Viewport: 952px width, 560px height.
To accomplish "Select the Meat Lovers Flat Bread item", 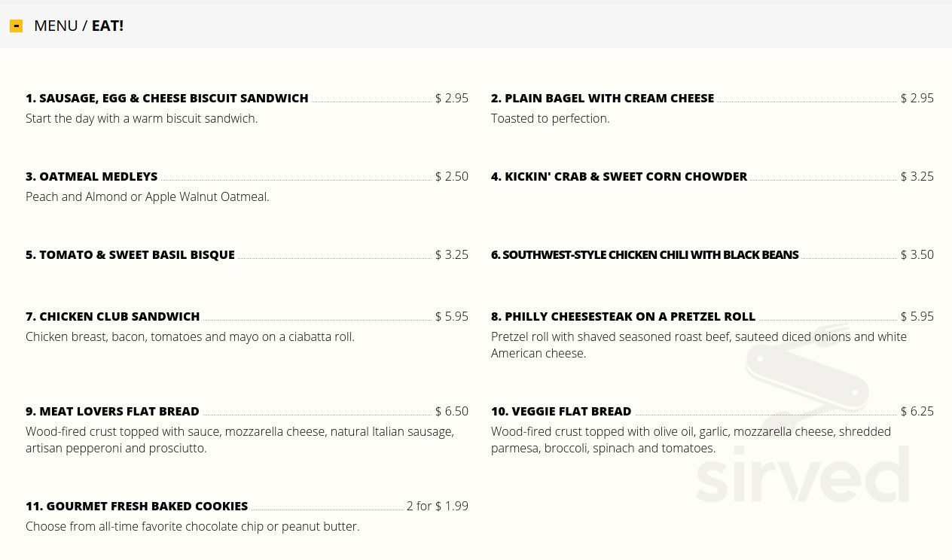I will point(112,411).
